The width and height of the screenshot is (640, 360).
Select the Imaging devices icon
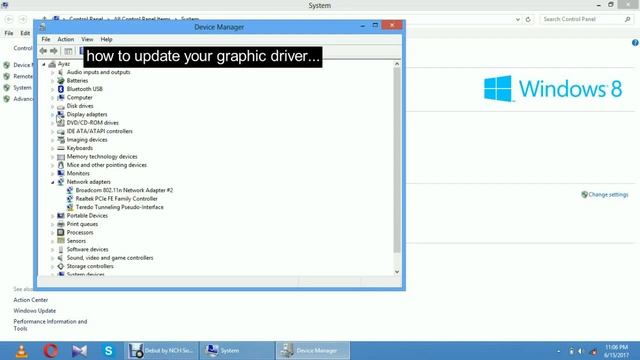pyautogui.click(x=61, y=140)
